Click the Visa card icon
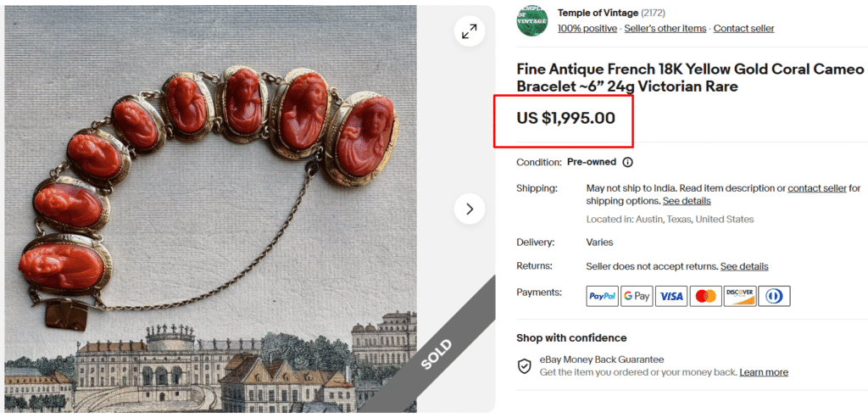 (x=671, y=296)
